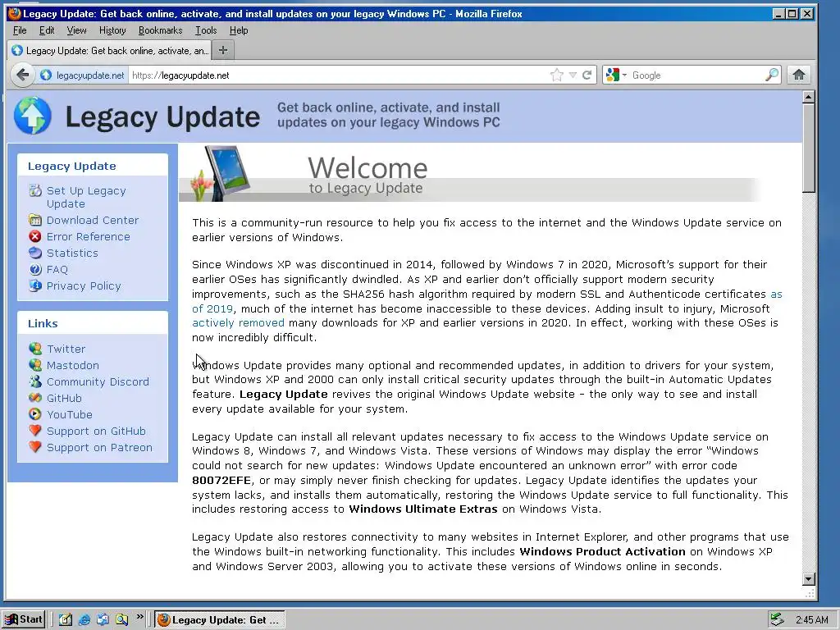Screen dimensions: 840x630
Task: Click the Twitter link icon
Action: (x=35, y=349)
